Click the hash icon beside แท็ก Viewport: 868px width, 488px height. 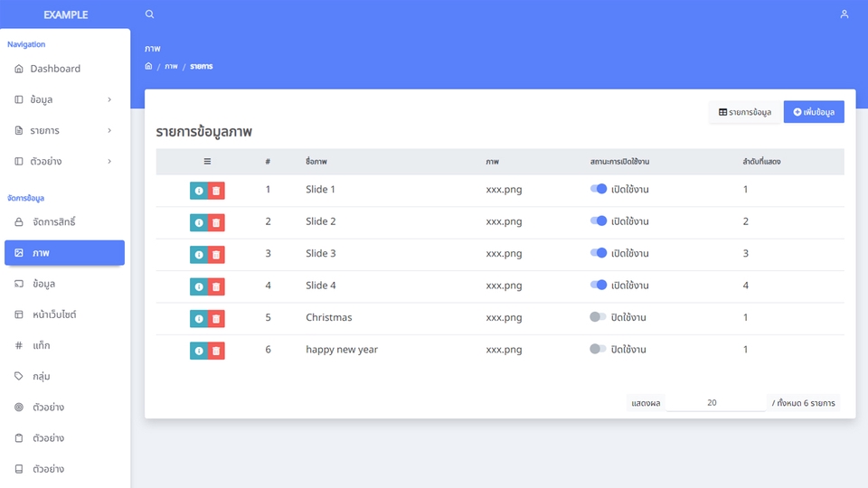(x=19, y=345)
